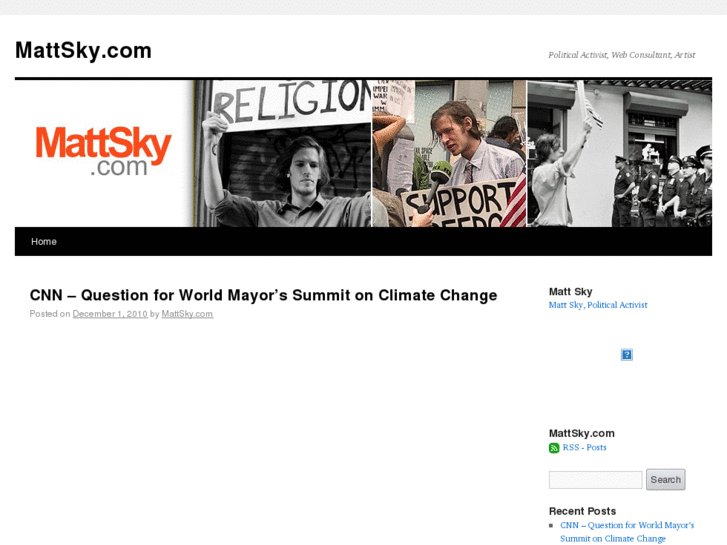The width and height of the screenshot is (727, 545).
Task: Click the orange MattSky.com logo image
Action: click(x=103, y=152)
